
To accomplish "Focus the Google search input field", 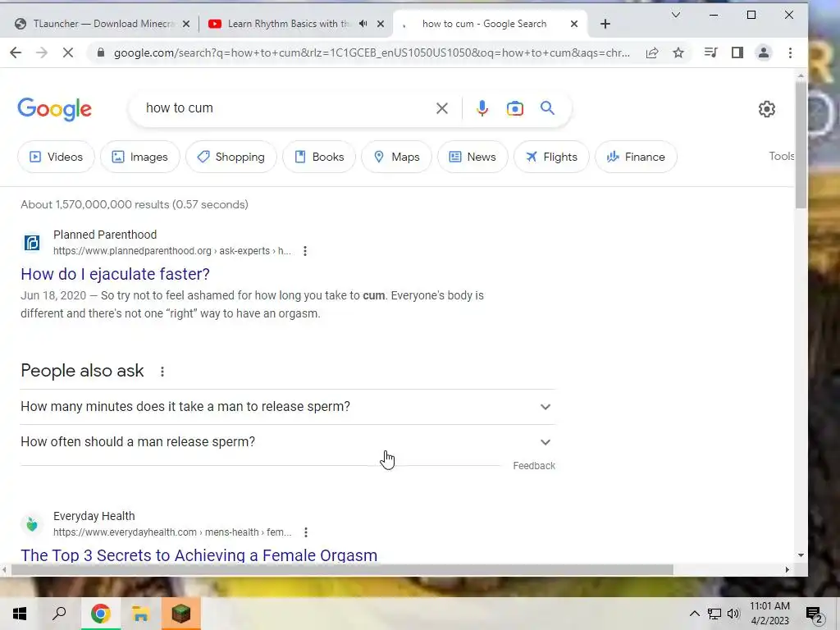I will [286, 108].
